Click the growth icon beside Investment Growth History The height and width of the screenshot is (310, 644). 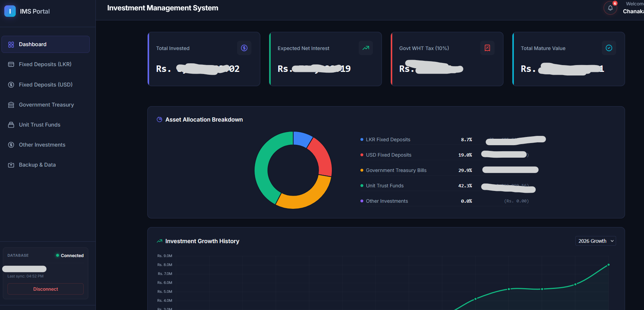pyautogui.click(x=159, y=241)
